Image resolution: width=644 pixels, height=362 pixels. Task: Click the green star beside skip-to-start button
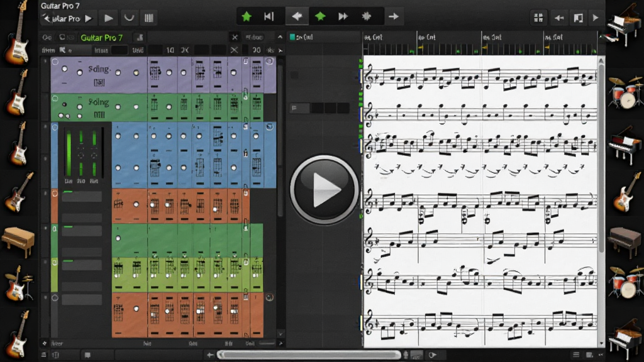pyautogui.click(x=247, y=16)
